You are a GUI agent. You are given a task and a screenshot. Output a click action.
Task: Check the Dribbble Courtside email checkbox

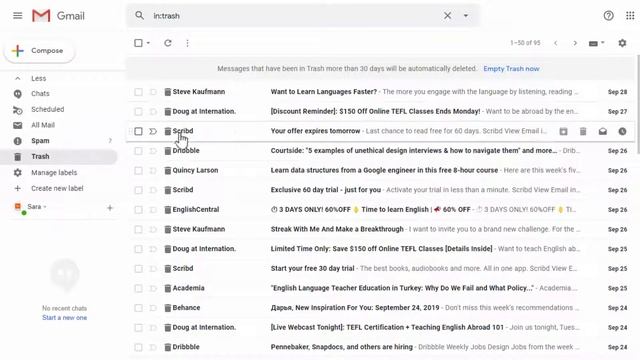tap(138, 151)
